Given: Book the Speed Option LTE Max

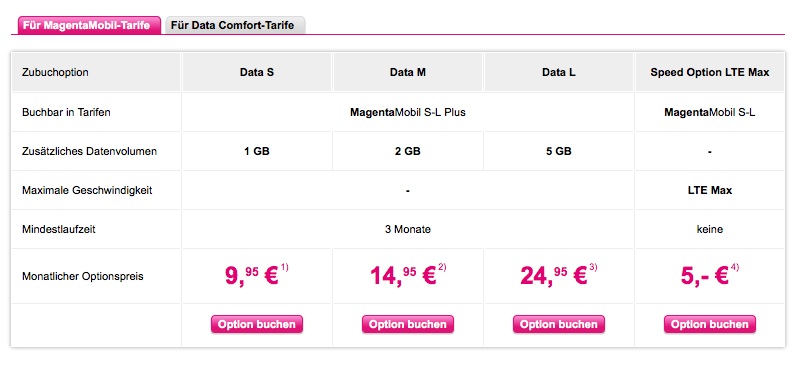Looking at the screenshot, I should 709,324.
